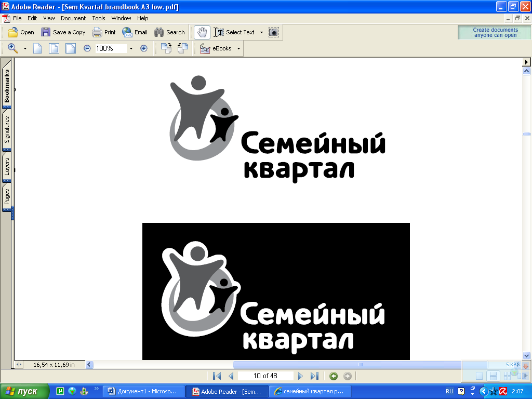Click the Adobe Reader taskbar button

(x=227, y=392)
